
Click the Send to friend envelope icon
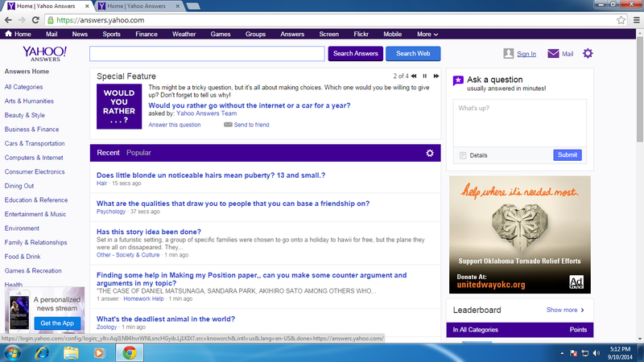coord(228,125)
